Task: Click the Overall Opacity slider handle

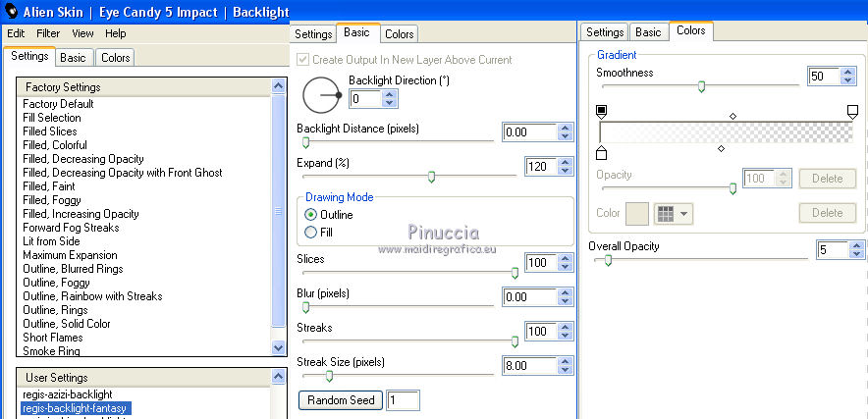Action: coord(608,260)
